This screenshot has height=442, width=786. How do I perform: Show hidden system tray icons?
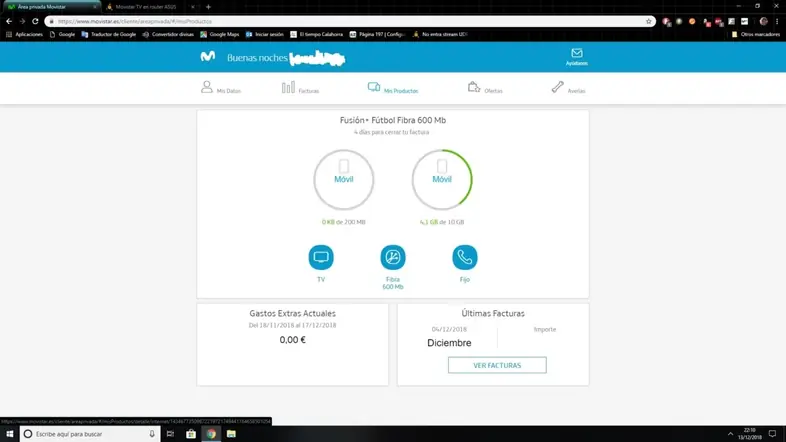(730, 434)
